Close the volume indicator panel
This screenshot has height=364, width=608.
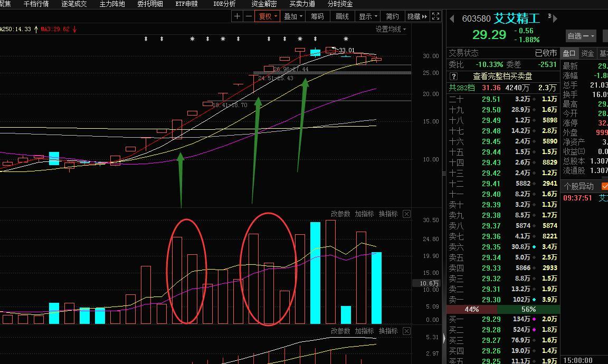click(x=406, y=214)
